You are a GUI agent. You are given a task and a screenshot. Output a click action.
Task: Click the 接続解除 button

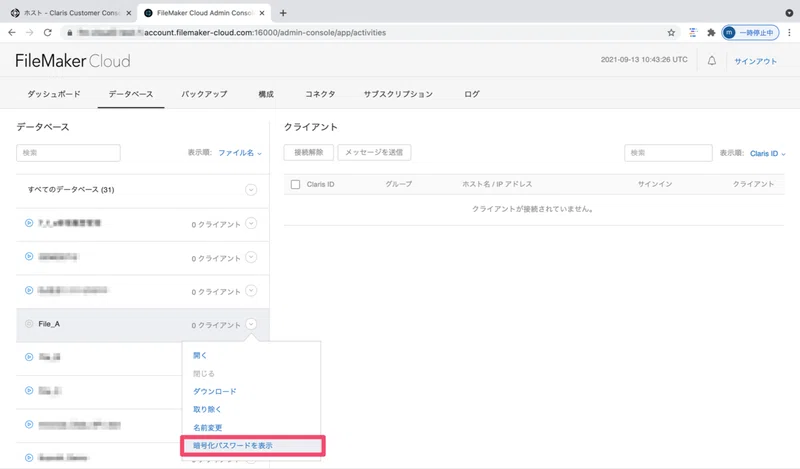pos(309,152)
